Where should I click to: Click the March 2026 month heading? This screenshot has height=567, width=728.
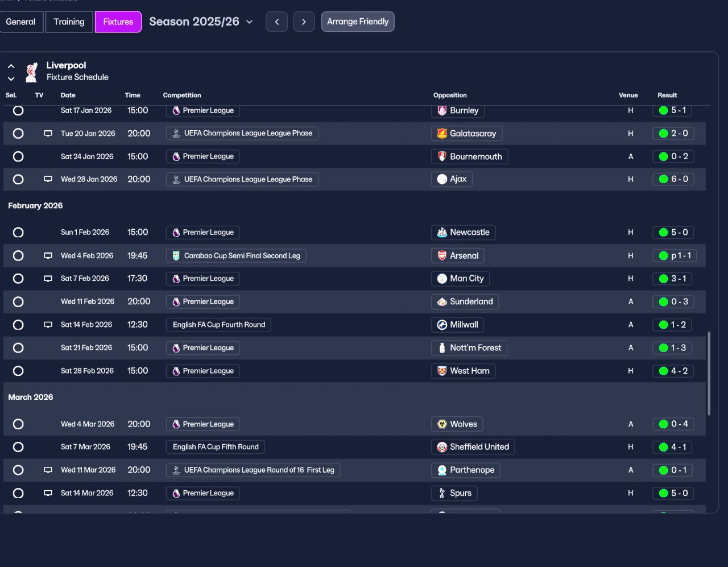pyautogui.click(x=31, y=397)
